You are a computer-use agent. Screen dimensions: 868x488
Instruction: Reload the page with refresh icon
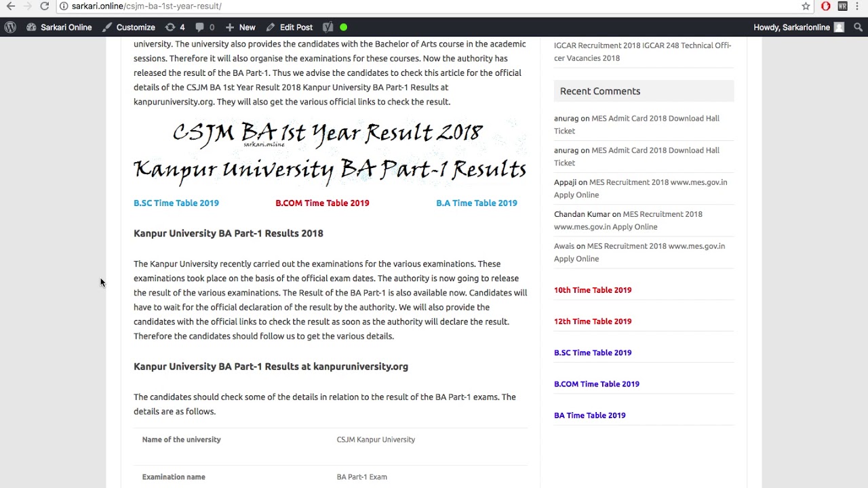pos(44,6)
